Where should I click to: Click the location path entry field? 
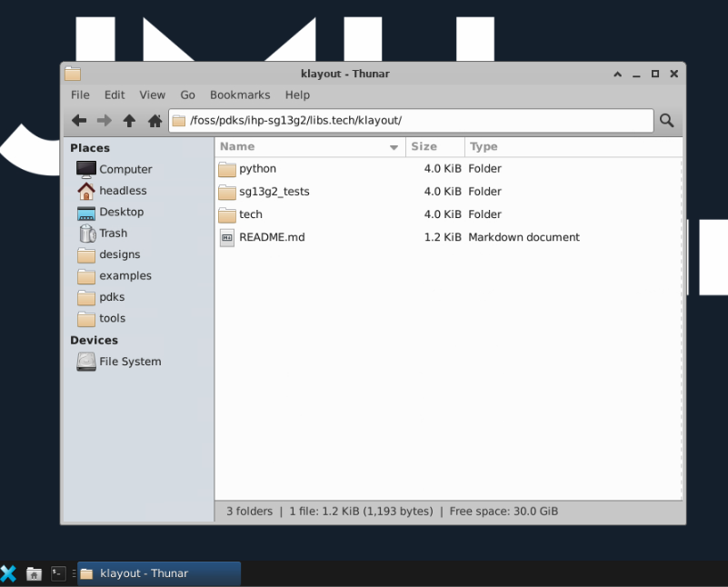click(411, 121)
